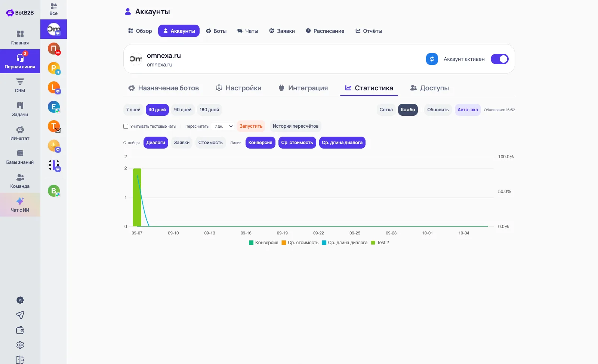Click Обновить button

[x=438, y=110]
